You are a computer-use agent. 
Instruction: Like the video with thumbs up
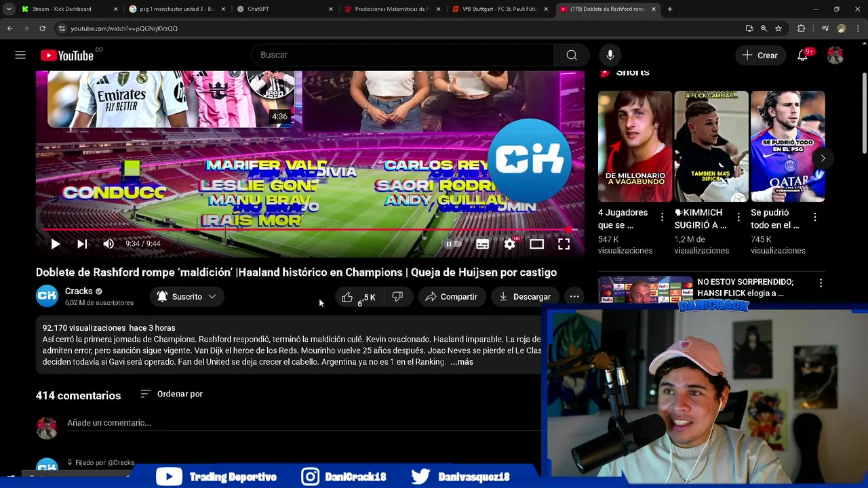click(x=357, y=297)
